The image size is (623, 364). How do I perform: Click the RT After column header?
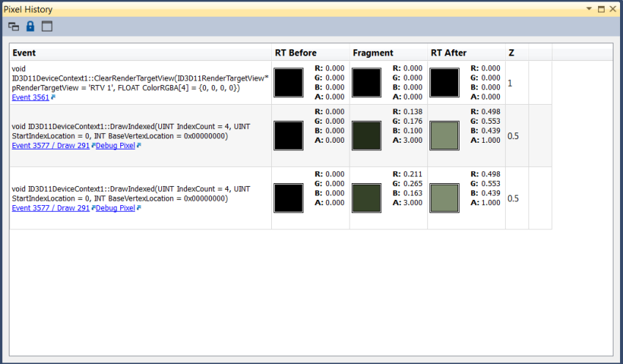pyautogui.click(x=448, y=53)
